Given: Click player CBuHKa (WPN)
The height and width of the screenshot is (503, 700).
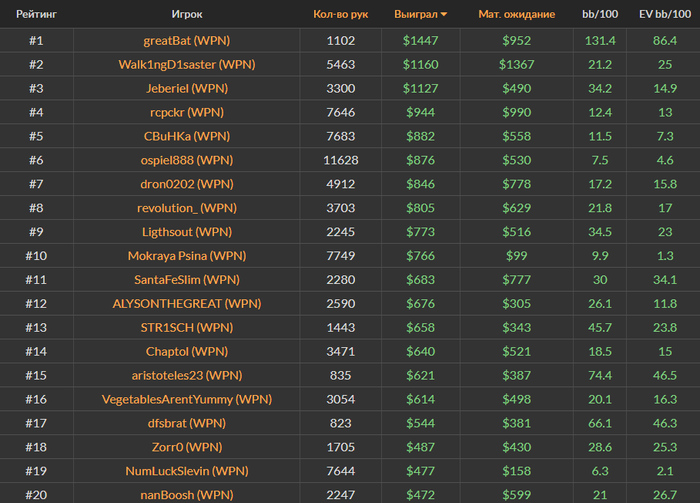Looking at the screenshot, I should (x=187, y=136).
